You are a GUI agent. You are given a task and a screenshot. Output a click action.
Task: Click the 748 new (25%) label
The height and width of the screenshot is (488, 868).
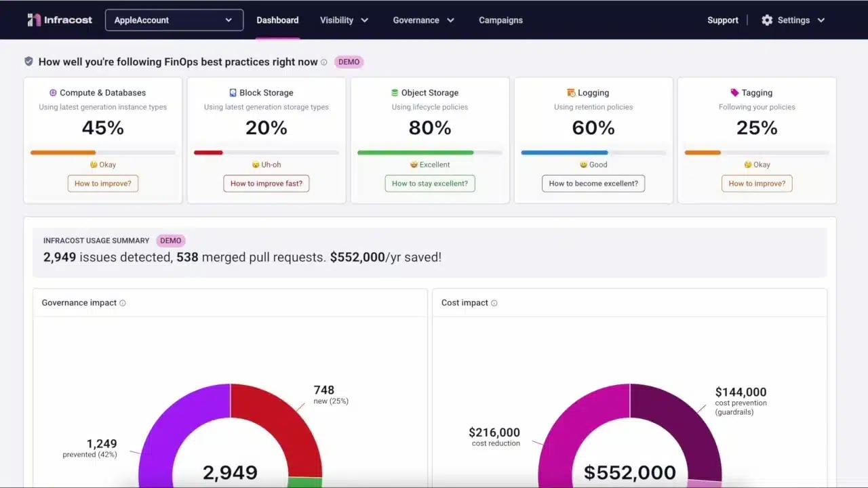tap(331, 394)
